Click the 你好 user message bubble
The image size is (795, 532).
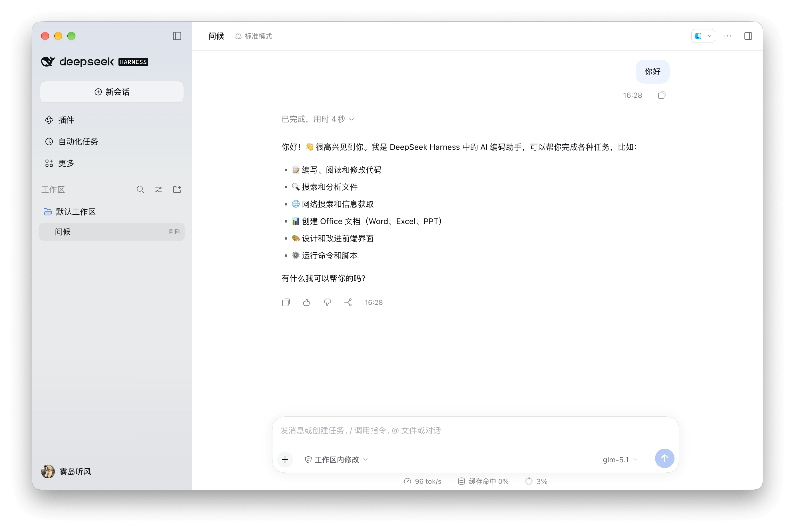point(653,72)
